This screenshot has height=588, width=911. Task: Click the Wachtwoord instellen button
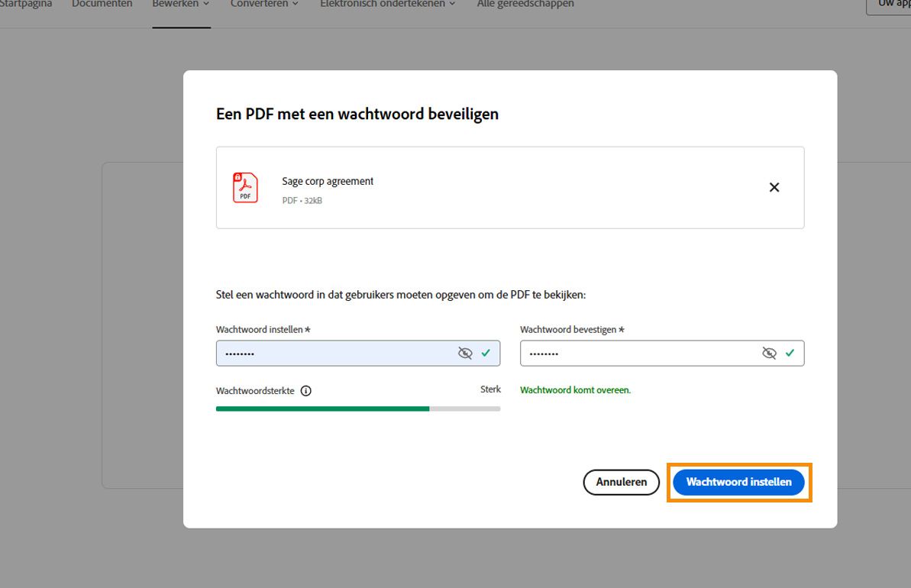pyautogui.click(x=738, y=482)
